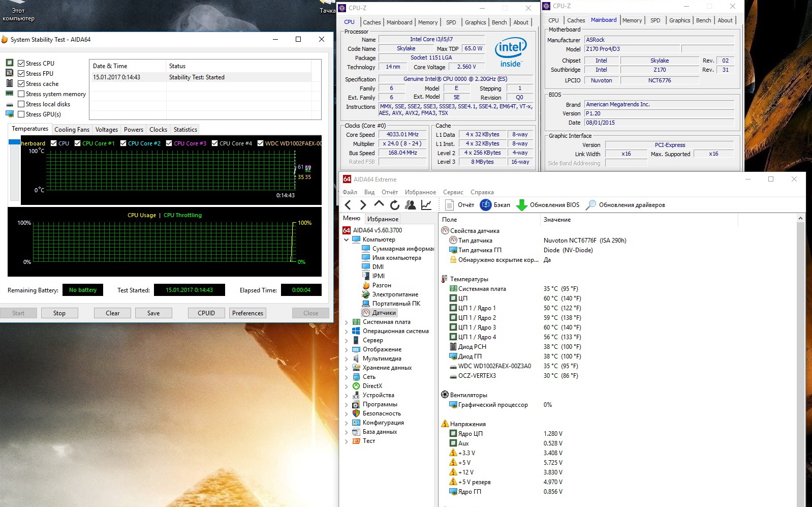Select the Датчики sensor icon in tree
Image resolution: width=812 pixels, height=507 pixels.
[366, 313]
